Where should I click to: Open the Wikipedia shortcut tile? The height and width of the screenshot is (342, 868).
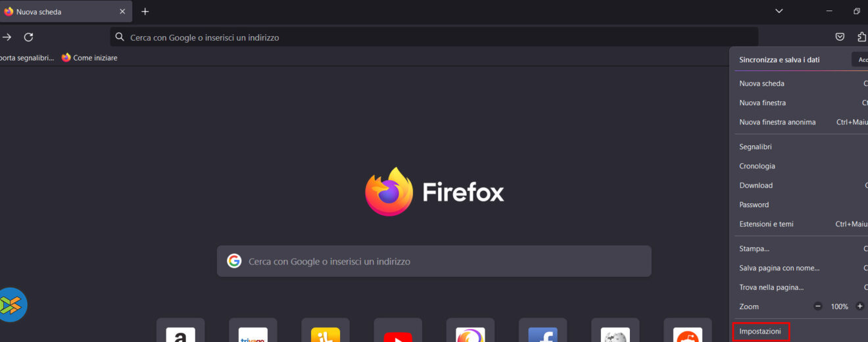pos(615,330)
